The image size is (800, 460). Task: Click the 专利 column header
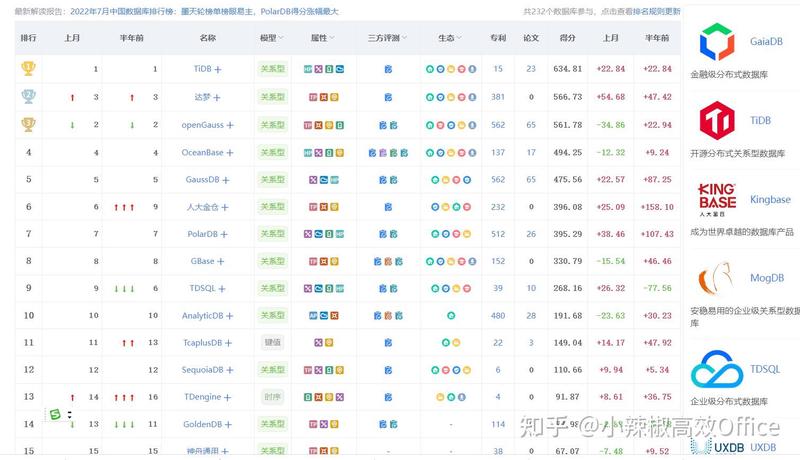(498, 38)
